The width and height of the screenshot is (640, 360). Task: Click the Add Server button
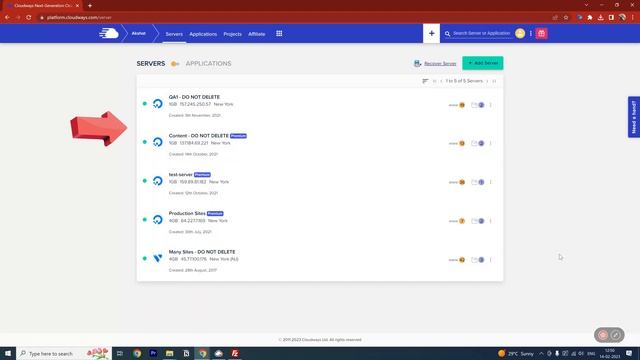(x=482, y=63)
